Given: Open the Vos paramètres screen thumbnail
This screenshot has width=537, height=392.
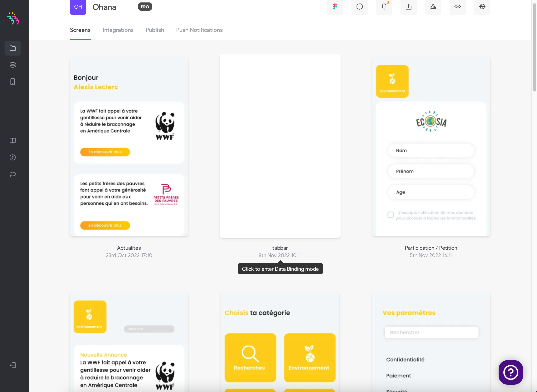Looking at the screenshot, I should 431,342.
